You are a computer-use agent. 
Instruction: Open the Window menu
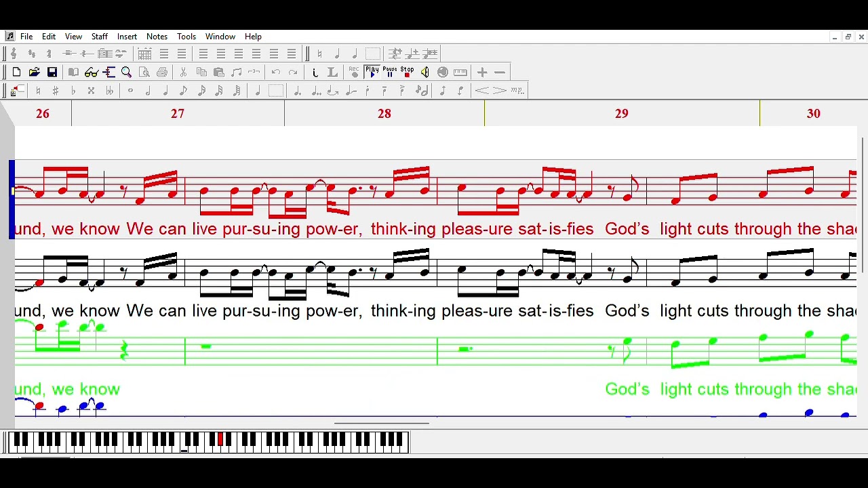click(x=220, y=37)
